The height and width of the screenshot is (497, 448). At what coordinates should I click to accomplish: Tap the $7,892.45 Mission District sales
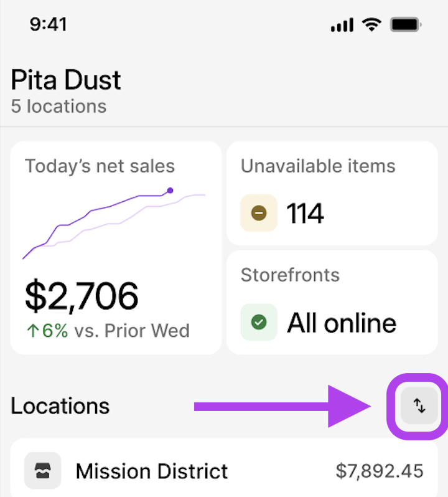tap(380, 471)
